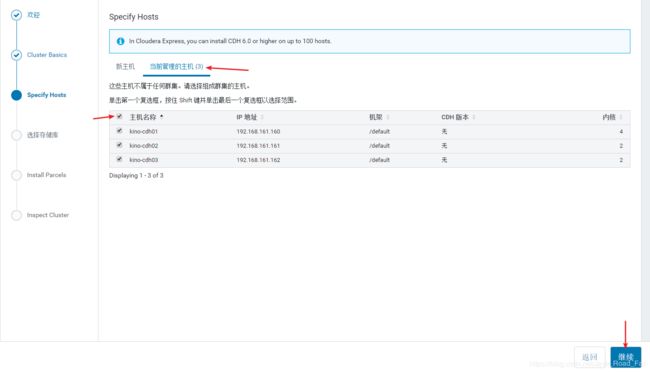Viewport: 650px width, 372px height.
Task: Open the 选择存储库 step label
Action: point(42,135)
